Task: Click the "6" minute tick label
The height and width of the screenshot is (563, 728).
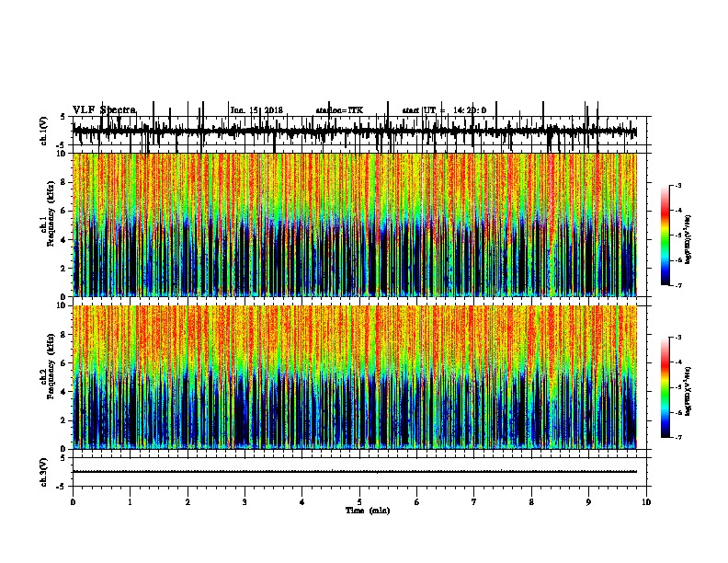Action: click(x=416, y=502)
